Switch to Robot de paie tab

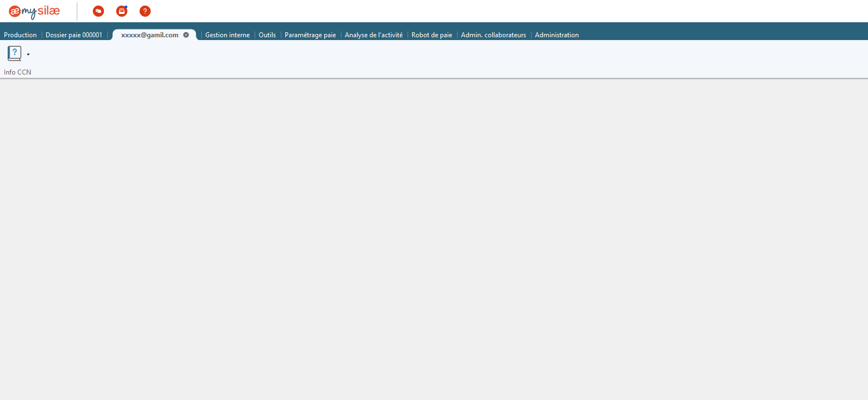click(432, 34)
